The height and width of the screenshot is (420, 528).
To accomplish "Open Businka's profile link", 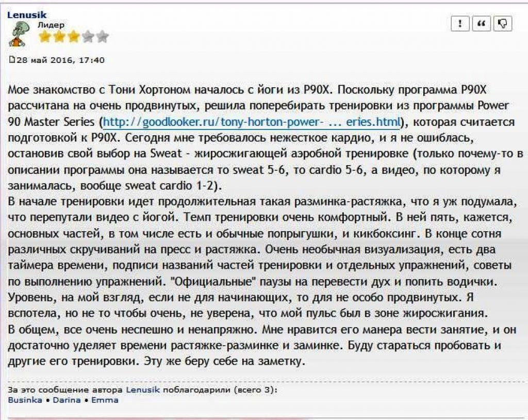I will [25, 400].
